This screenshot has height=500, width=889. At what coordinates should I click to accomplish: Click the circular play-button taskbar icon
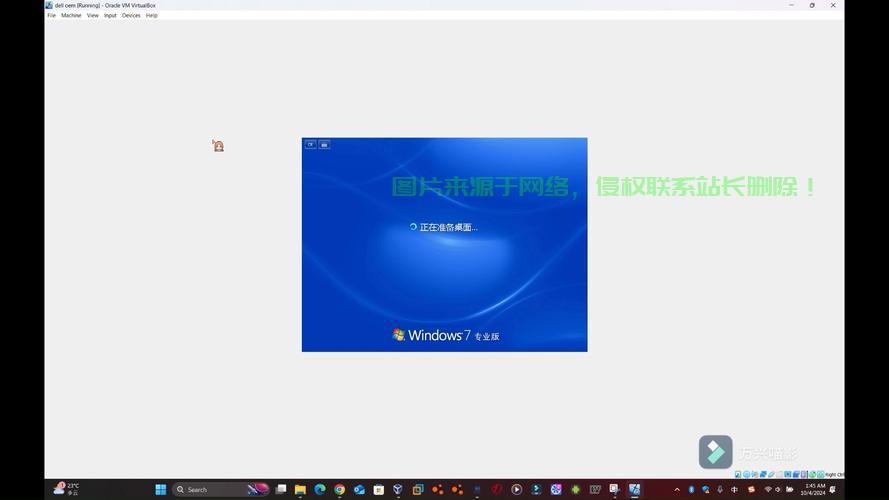coord(517,489)
